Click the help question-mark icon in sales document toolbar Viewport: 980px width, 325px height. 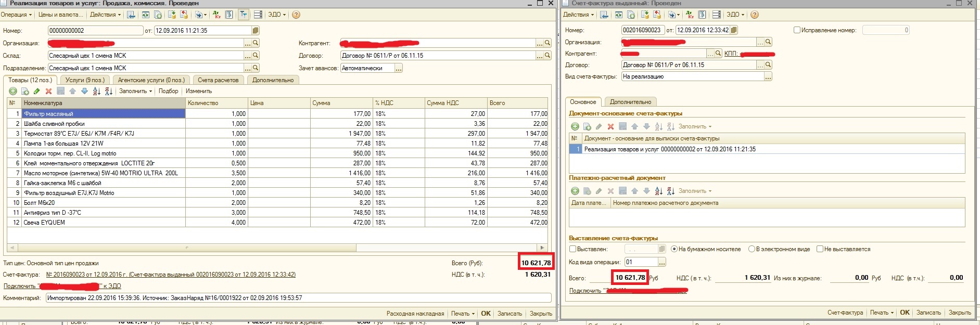(296, 15)
